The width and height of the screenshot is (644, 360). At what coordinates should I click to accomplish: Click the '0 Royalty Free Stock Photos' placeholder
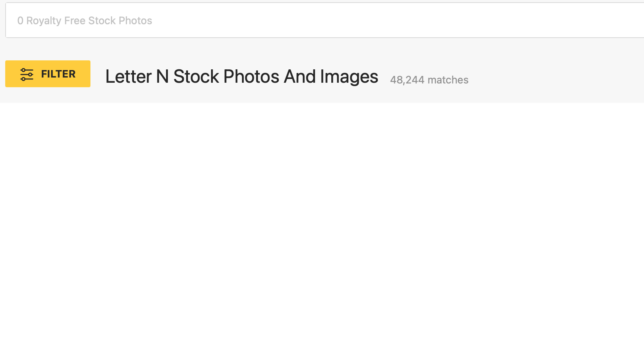[x=85, y=20]
